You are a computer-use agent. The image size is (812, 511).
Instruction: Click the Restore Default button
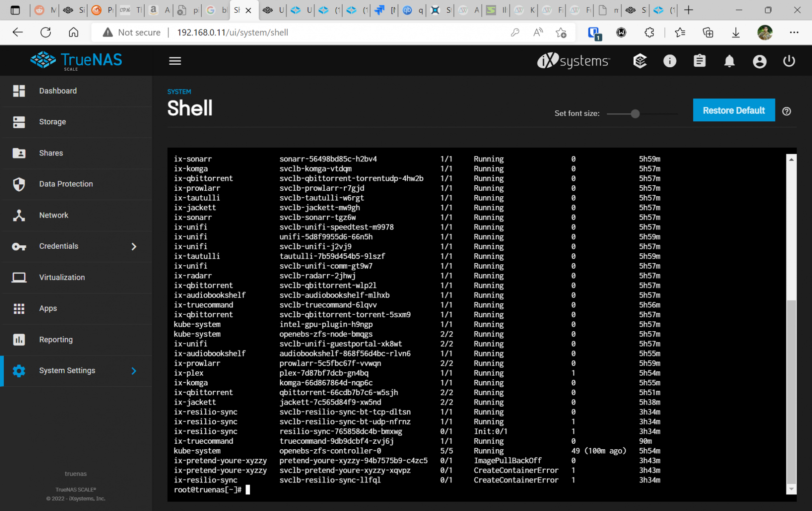[734, 110]
